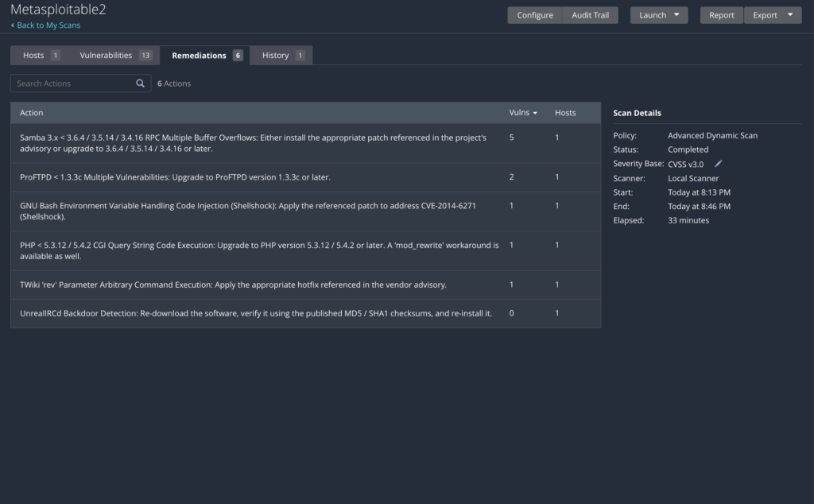Click the 'Today at 8:46 PM' end time

tap(699, 206)
